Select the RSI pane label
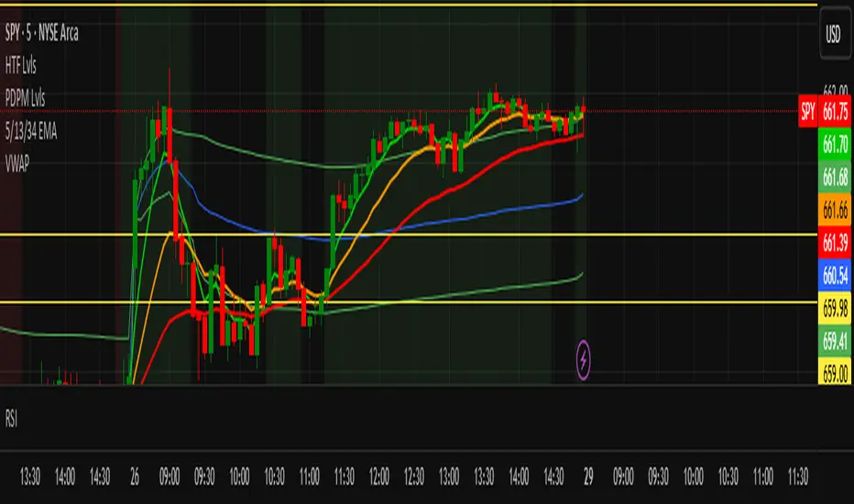854x504 pixels. (x=11, y=419)
